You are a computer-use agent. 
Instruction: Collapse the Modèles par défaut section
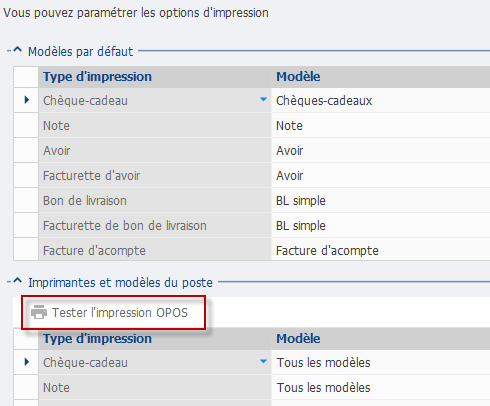point(17,51)
